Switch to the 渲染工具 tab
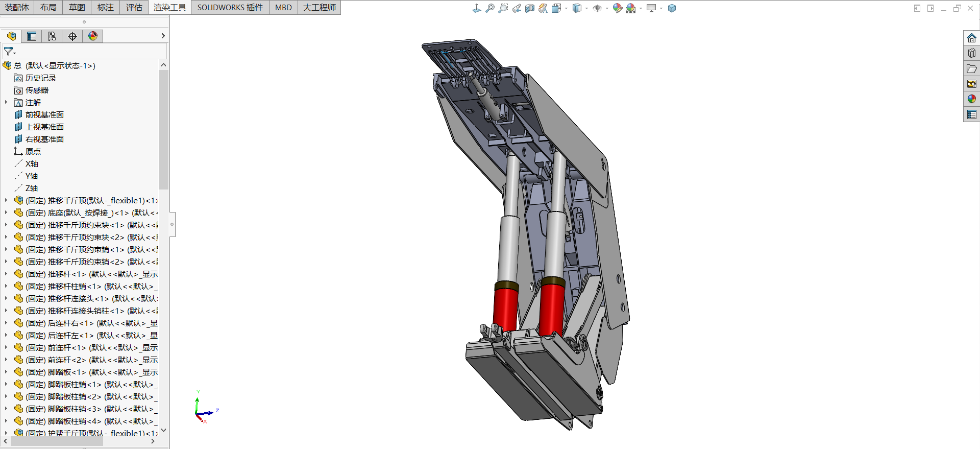The height and width of the screenshot is (449, 980). coord(170,7)
